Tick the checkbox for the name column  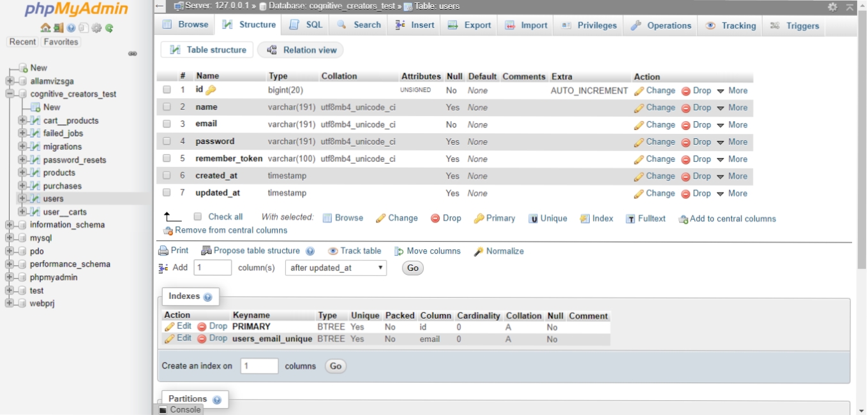167,107
